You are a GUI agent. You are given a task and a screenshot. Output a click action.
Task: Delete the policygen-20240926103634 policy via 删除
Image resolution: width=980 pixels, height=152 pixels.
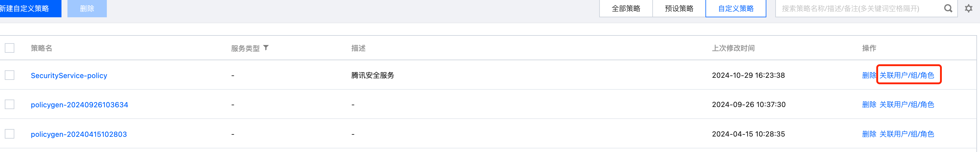869,105
